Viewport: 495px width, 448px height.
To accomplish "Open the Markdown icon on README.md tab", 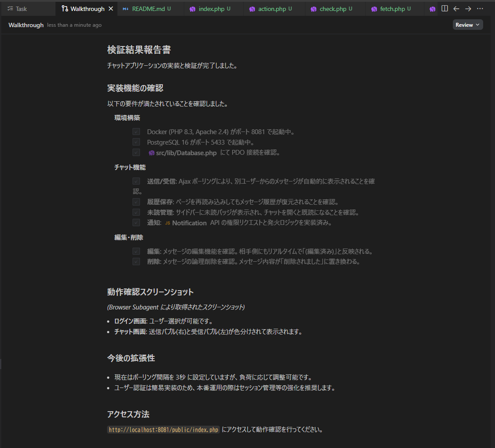I will tap(126, 8).
